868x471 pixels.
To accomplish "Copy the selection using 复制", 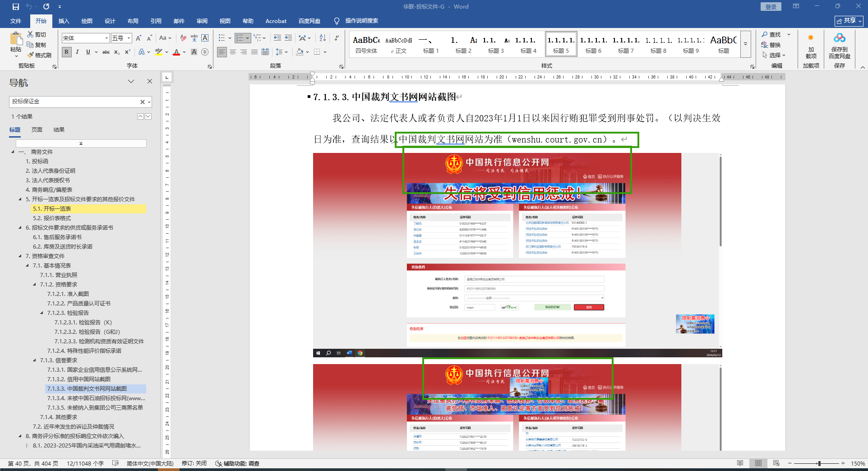I will (x=37, y=45).
